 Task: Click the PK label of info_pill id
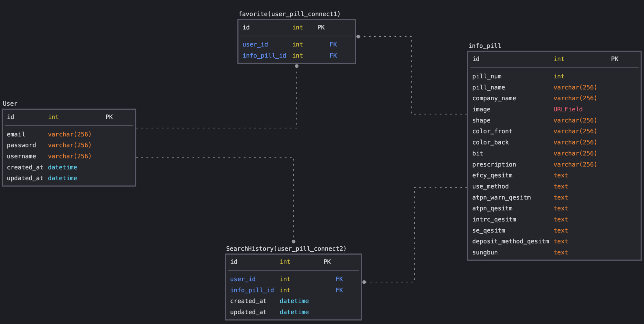pos(615,59)
